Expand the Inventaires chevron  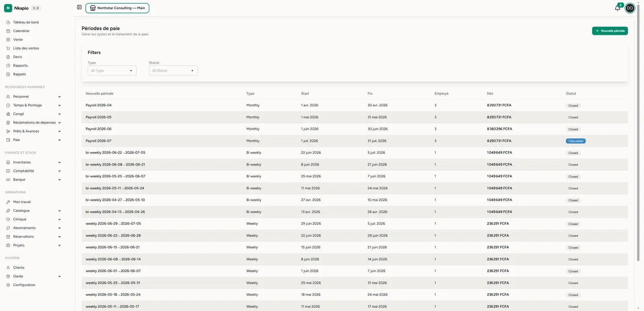coord(60,162)
